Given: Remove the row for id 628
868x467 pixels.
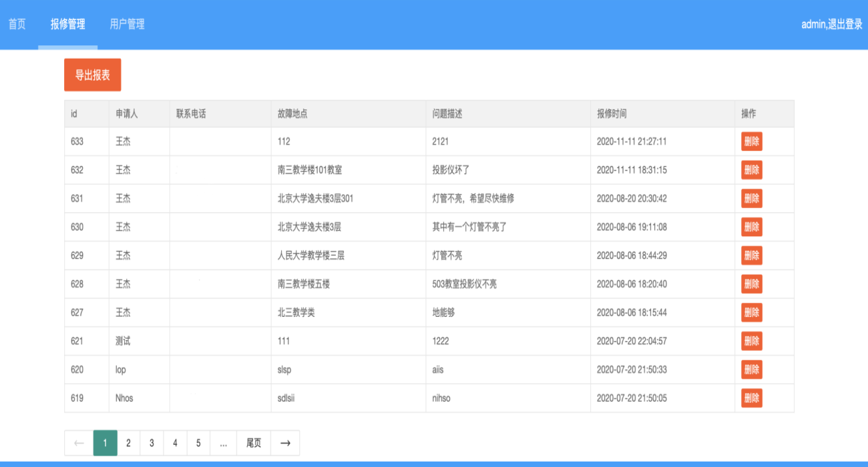Looking at the screenshot, I should pos(751,284).
